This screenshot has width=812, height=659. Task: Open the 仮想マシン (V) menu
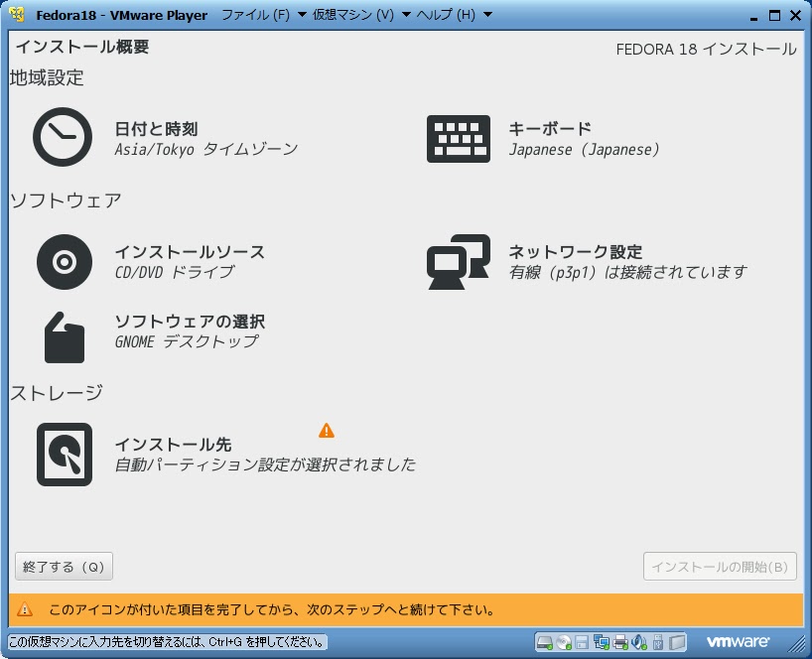(353, 15)
